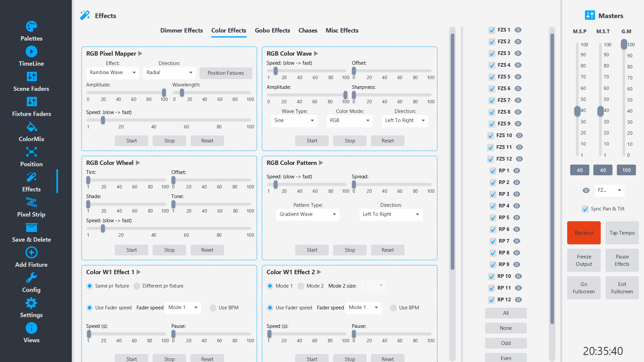644x362 pixels.
Task: Open the TimeLine play icon
Action: pos(32,52)
